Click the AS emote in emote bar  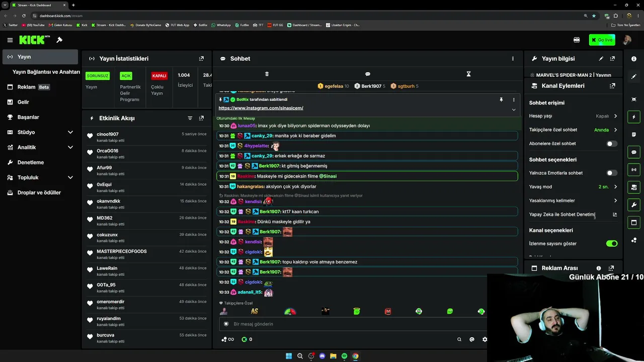(x=255, y=312)
